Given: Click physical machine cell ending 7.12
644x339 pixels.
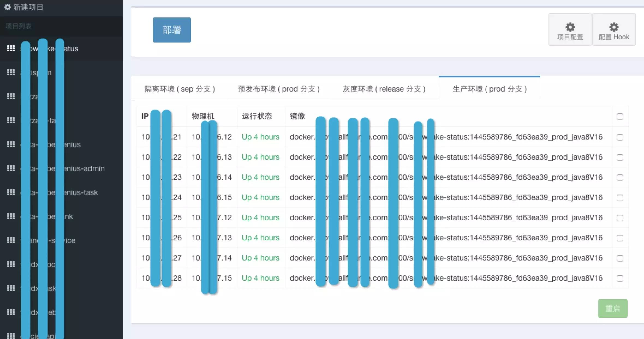Looking at the screenshot, I should pyautogui.click(x=212, y=217).
